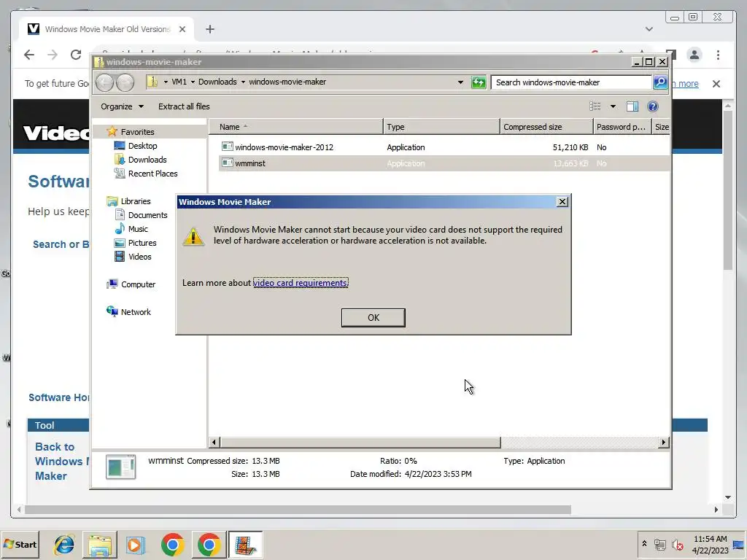Select the wmminst file in the list
747x560 pixels.
tap(444, 163)
